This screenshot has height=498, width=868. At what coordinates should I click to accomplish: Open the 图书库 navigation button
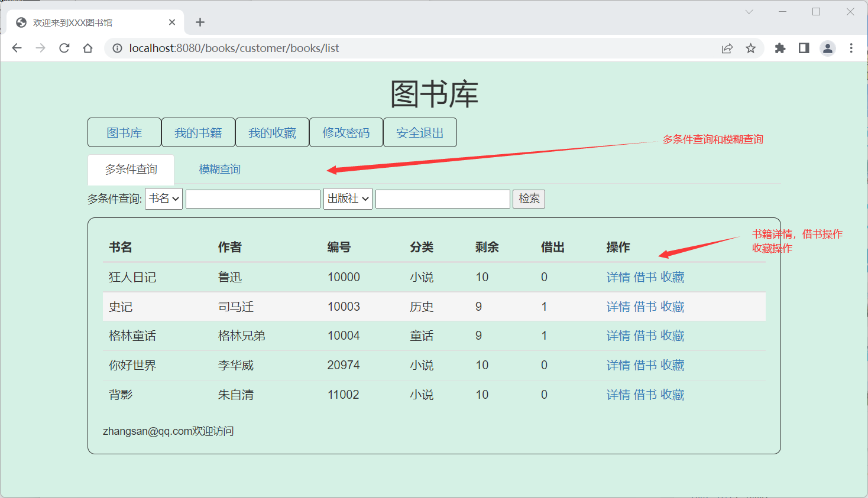(124, 132)
